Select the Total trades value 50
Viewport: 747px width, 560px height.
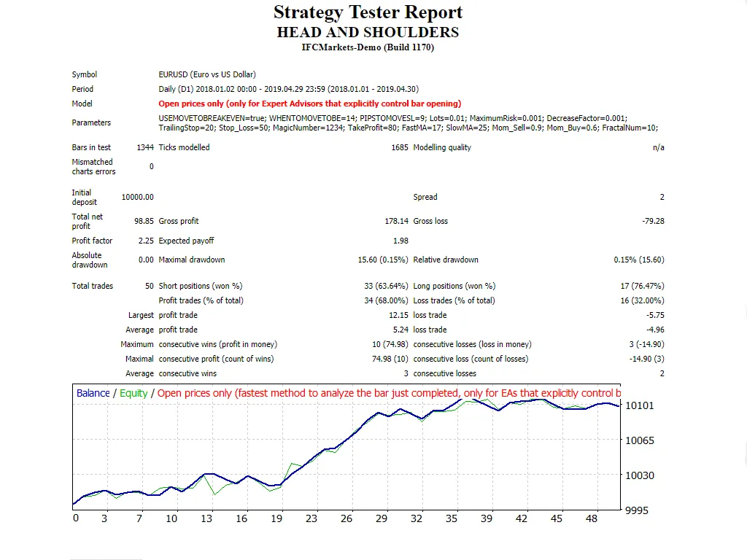point(149,286)
